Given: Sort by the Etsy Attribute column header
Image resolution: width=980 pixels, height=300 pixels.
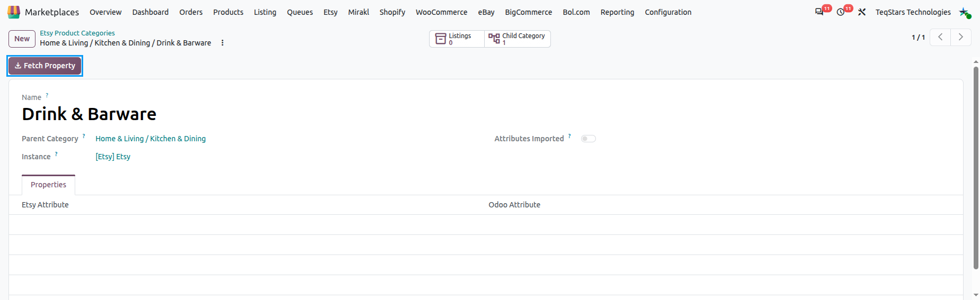Looking at the screenshot, I should click(x=45, y=205).
